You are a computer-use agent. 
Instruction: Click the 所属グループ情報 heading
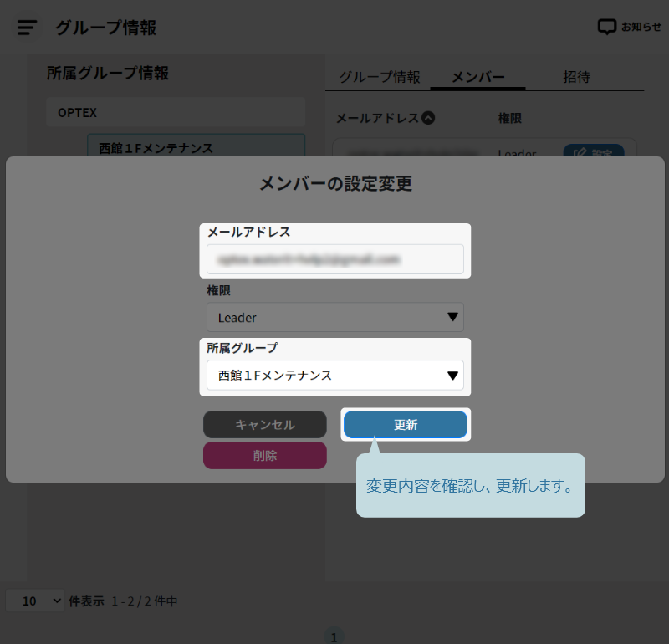[x=108, y=73]
